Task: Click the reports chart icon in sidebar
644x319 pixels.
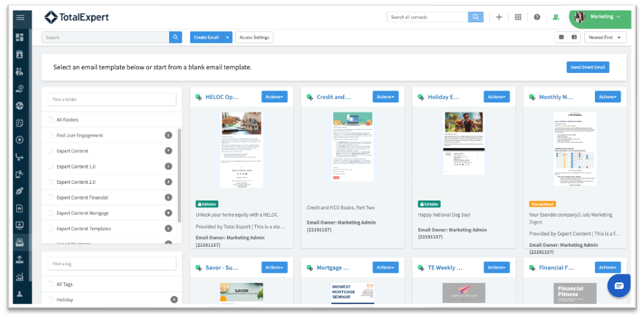Action: (20, 276)
